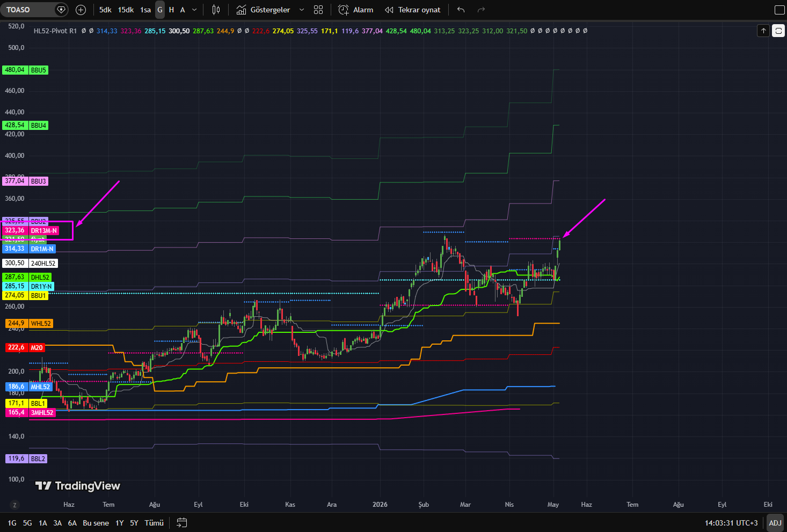Click the BBU4 price label 428,54
The image size is (787, 532).
(25, 126)
